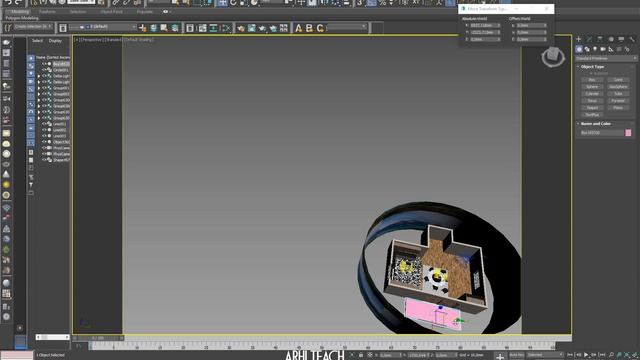This screenshot has width=640, height=360.
Task: Select the Shapes category icon
Action: click(587, 49)
